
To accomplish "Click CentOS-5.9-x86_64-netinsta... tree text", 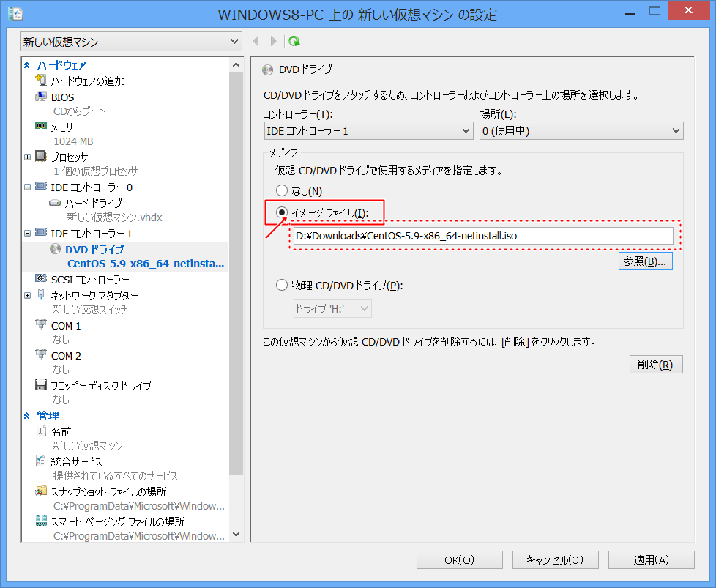I will [146, 264].
